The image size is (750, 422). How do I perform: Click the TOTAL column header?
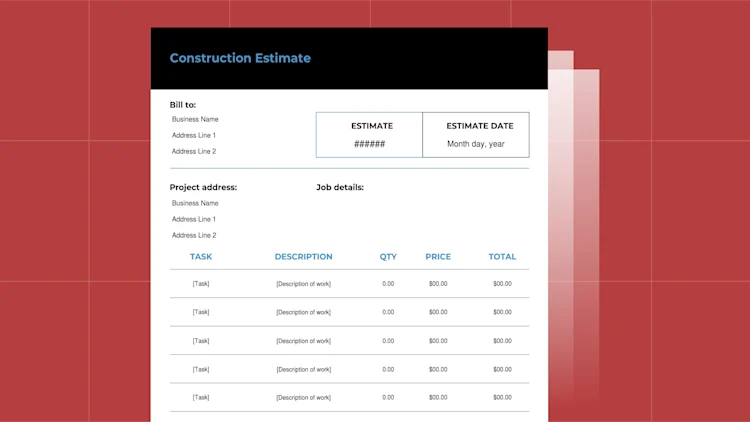pos(502,256)
